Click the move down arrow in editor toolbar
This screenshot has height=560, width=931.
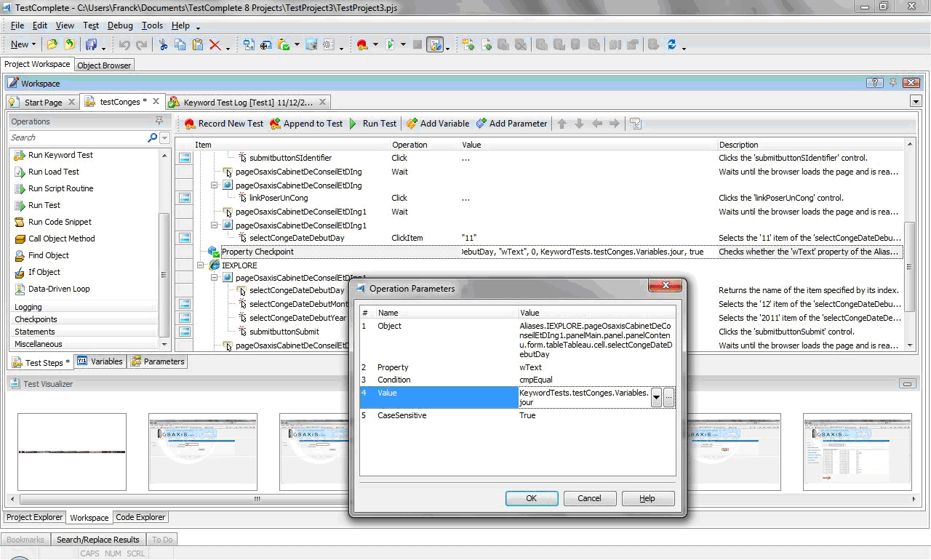coord(580,124)
